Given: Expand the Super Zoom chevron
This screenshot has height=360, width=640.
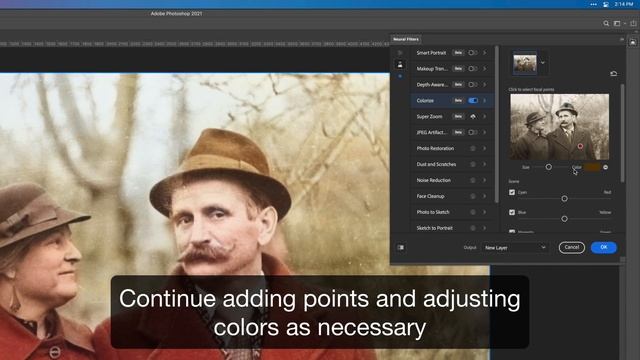Looking at the screenshot, I should click(x=485, y=117).
